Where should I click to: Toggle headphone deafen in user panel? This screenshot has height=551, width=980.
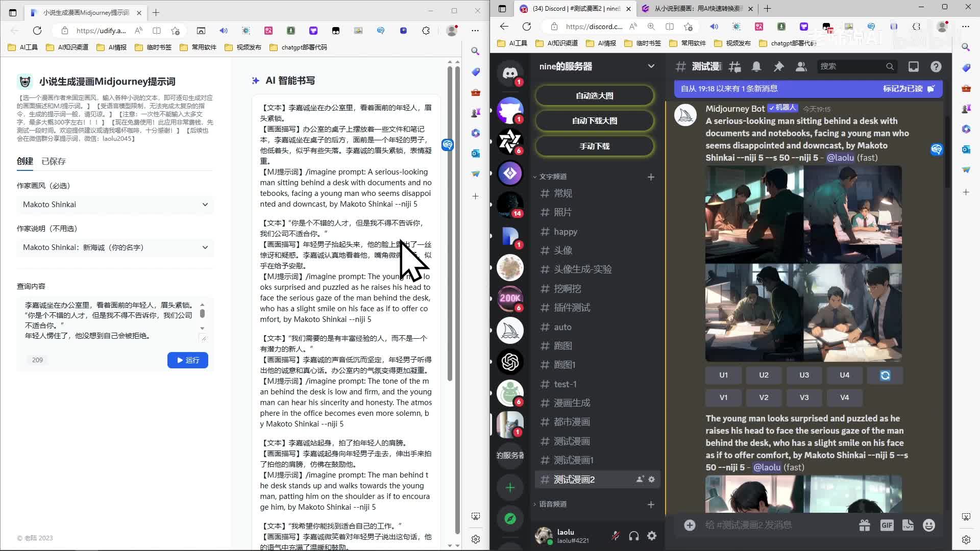click(x=634, y=536)
